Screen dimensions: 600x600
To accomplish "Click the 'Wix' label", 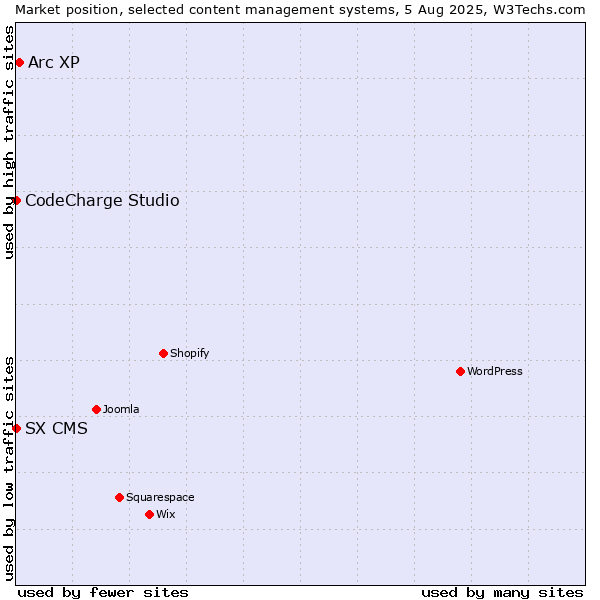I will coord(166,514).
